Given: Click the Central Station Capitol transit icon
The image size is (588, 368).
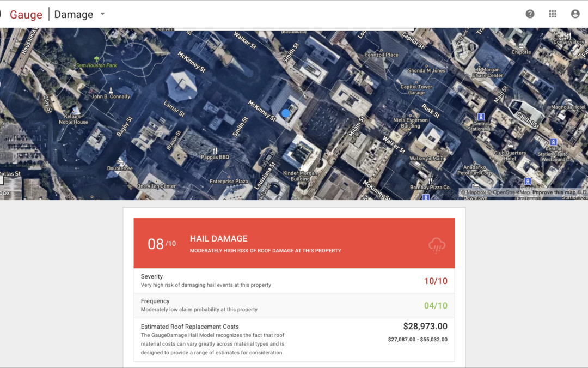Looking at the screenshot, I should [x=553, y=142].
